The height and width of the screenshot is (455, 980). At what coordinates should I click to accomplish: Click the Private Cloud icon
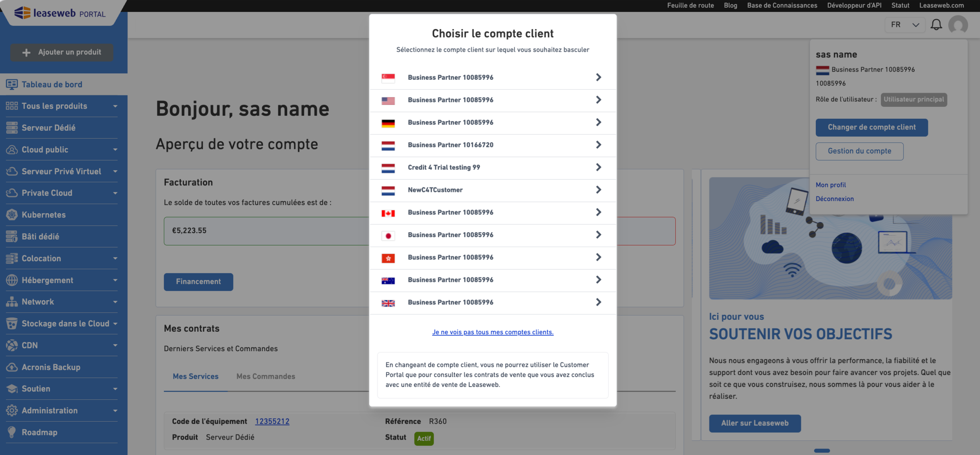pyautogui.click(x=11, y=193)
